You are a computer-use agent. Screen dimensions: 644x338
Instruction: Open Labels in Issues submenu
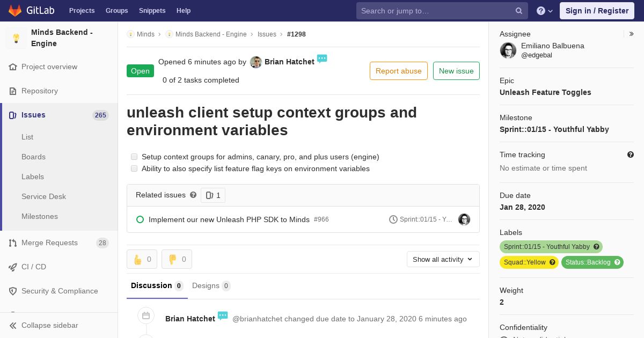click(x=33, y=177)
